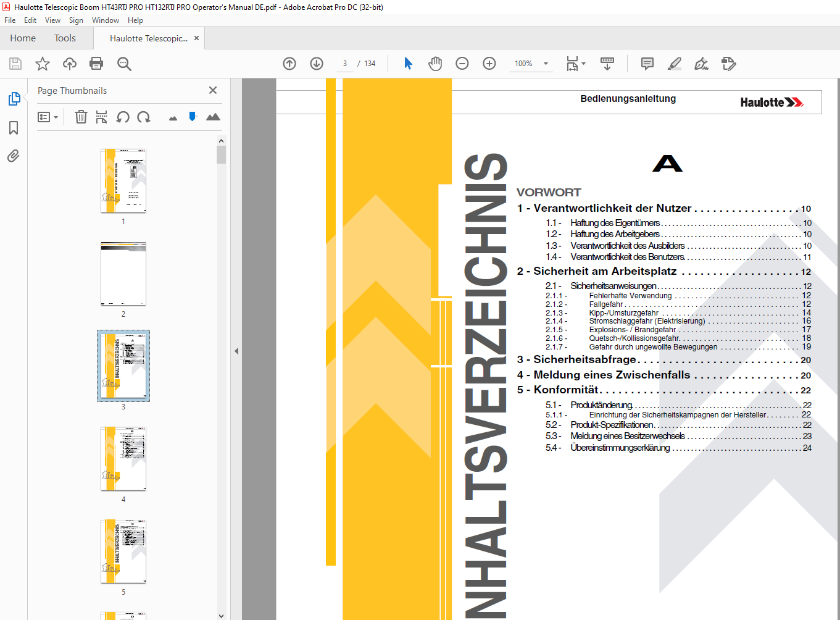Add the document to starred with the star icon

pyautogui.click(x=43, y=64)
